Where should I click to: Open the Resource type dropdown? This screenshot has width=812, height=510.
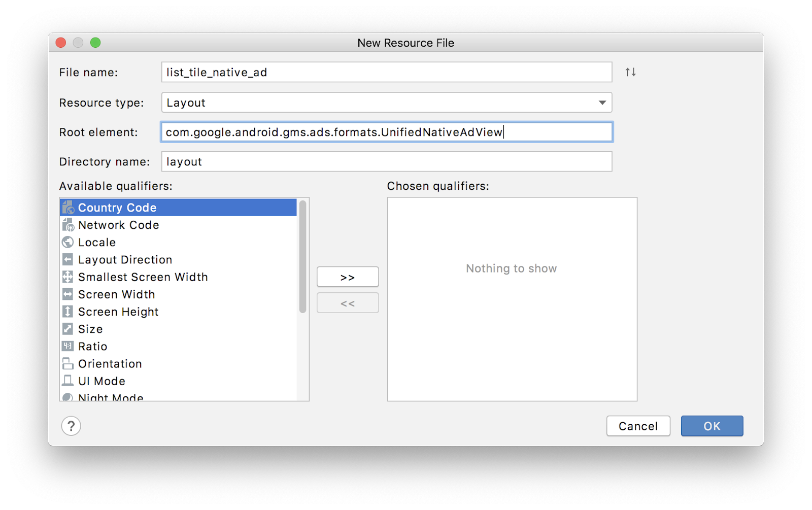point(602,103)
